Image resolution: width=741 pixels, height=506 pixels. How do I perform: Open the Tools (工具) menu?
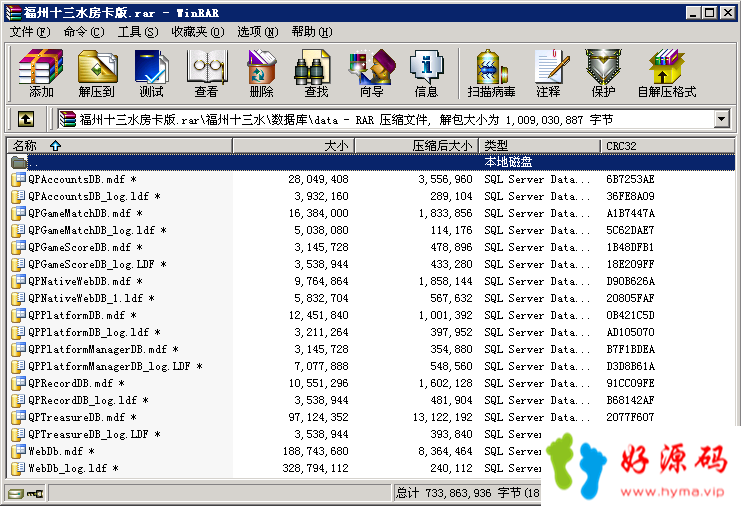[138, 32]
